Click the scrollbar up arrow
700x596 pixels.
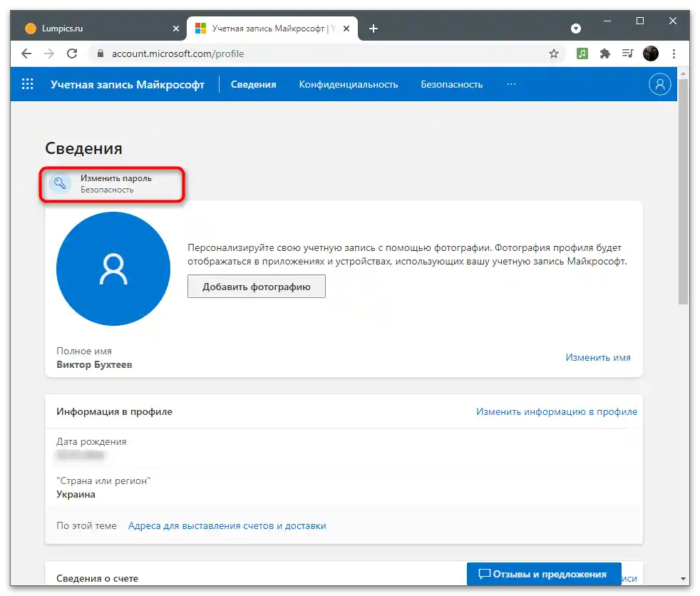pos(683,73)
